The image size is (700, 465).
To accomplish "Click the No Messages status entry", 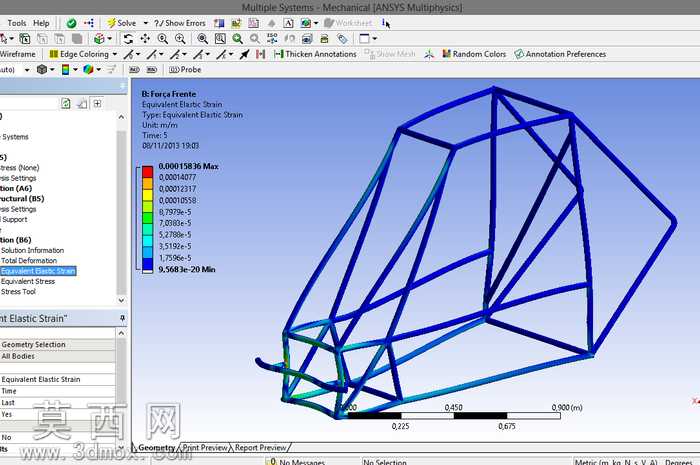I will tap(297, 461).
